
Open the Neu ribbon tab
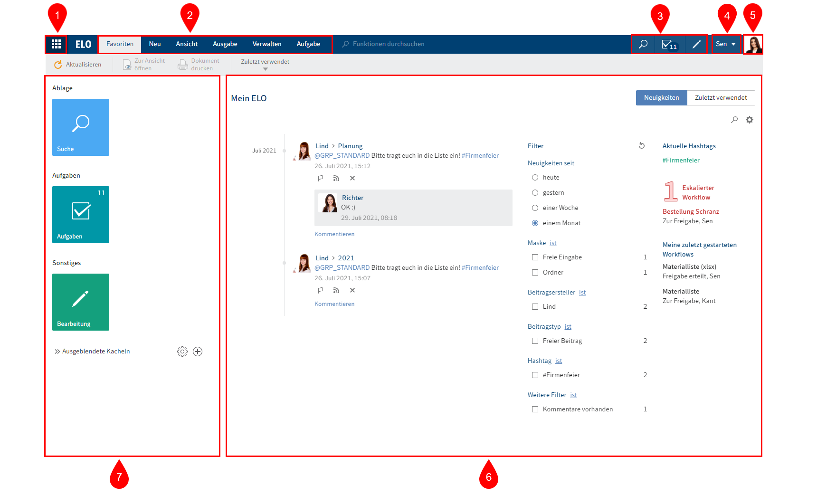[155, 44]
